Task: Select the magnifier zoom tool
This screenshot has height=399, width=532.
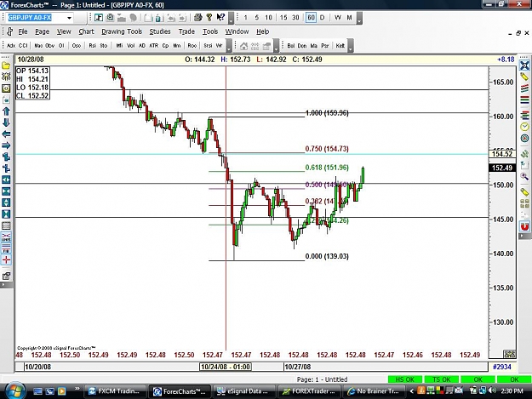Action: coord(524,176)
